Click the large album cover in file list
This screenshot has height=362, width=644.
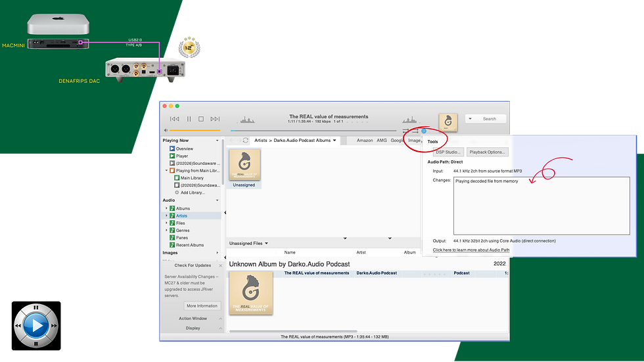point(250,294)
